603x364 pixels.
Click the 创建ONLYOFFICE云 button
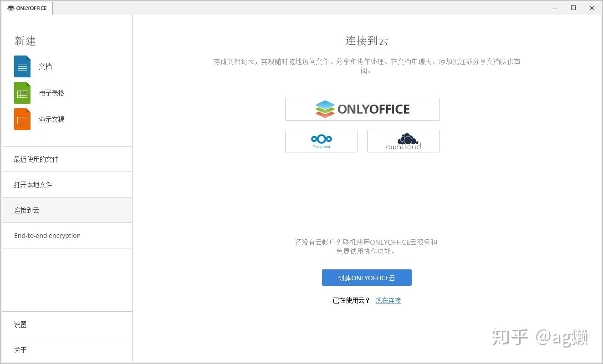[367, 278]
